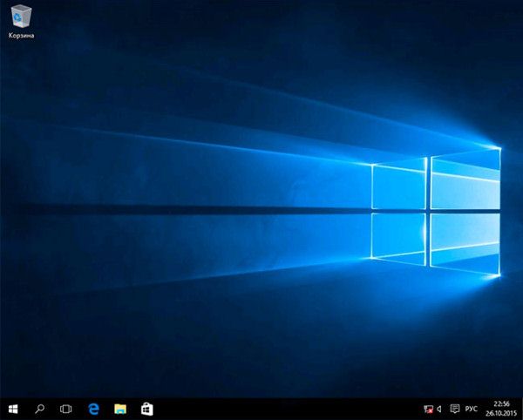Open the Action Center notifications icon
The height and width of the screenshot is (420, 523).
454,409
